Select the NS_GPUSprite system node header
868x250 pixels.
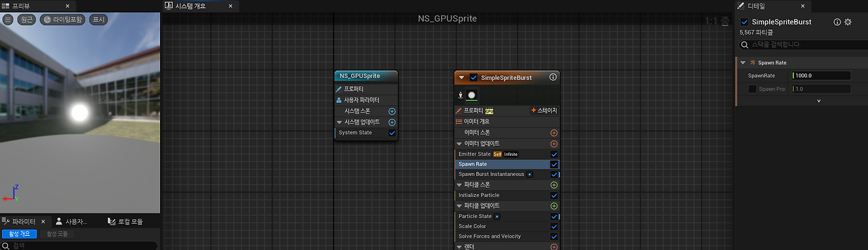click(x=366, y=76)
